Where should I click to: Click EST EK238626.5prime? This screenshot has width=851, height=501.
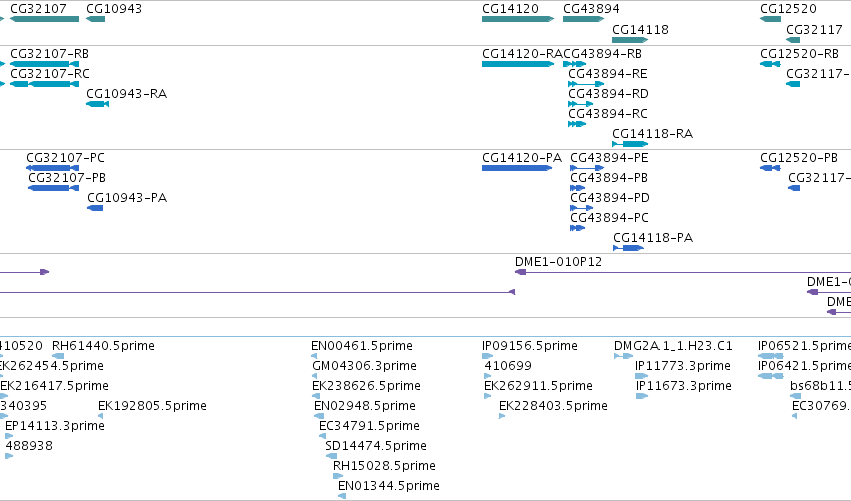click(x=316, y=396)
